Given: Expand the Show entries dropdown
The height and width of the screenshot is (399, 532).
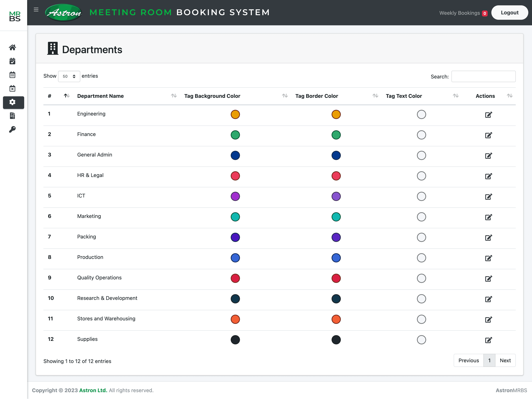Looking at the screenshot, I should [69, 76].
